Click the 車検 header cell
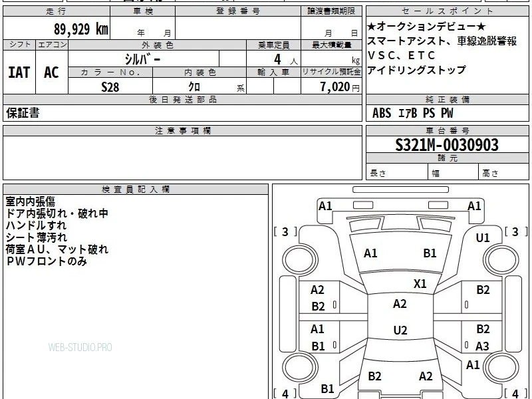532x399 pixels. click(x=143, y=11)
